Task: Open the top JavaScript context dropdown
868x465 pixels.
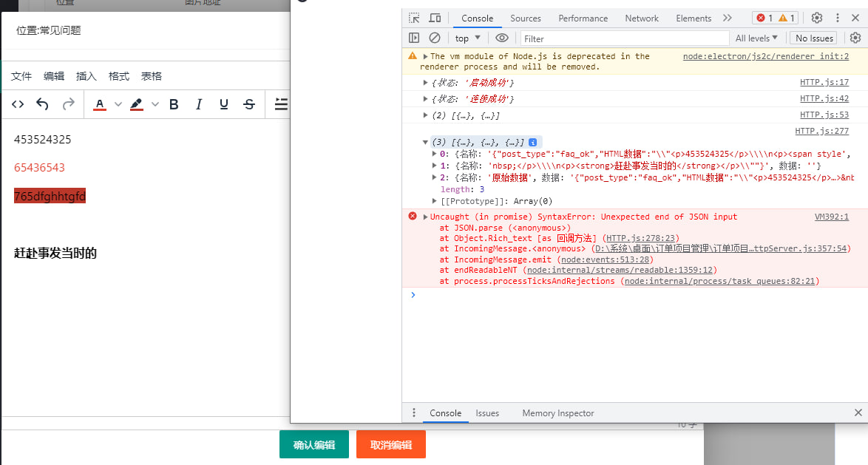Action: [x=468, y=38]
